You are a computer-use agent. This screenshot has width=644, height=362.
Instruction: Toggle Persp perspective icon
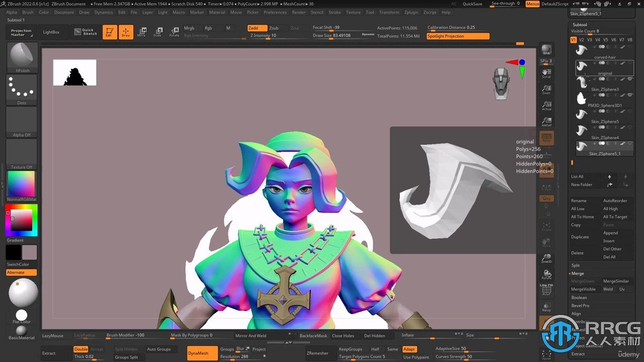pyautogui.click(x=546, y=138)
